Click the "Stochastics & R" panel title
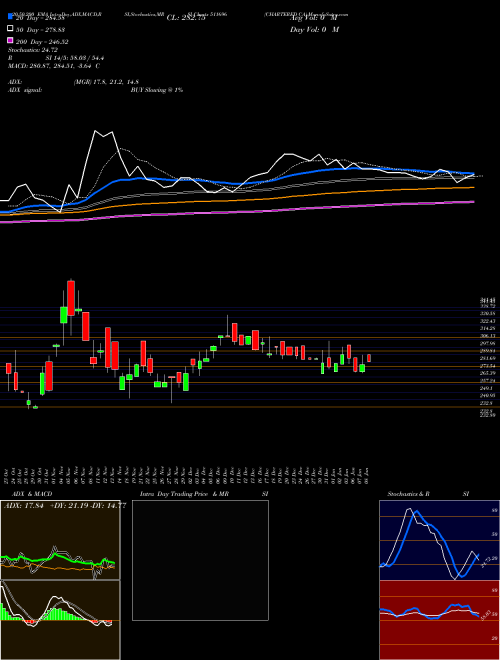Image resolution: width=500 pixels, height=660 pixels. (x=409, y=494)
